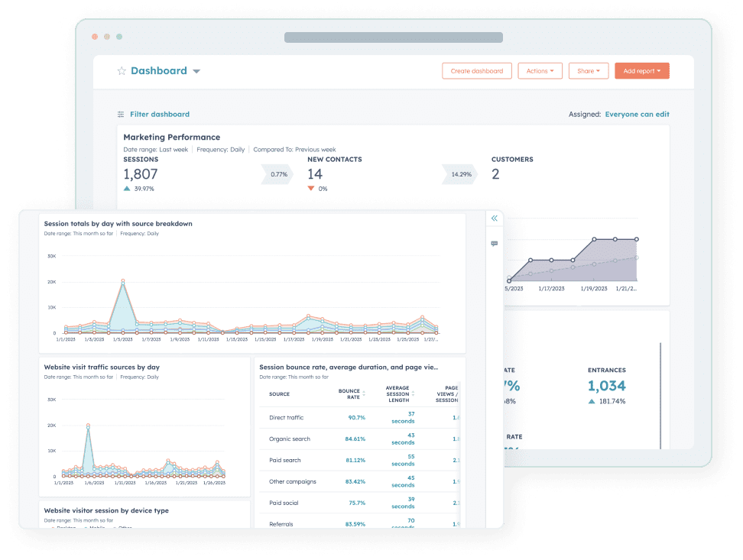743x560 pixels.
Task: Click the 14.29% conversion arrow badge
Action: (x=459, y=174)
